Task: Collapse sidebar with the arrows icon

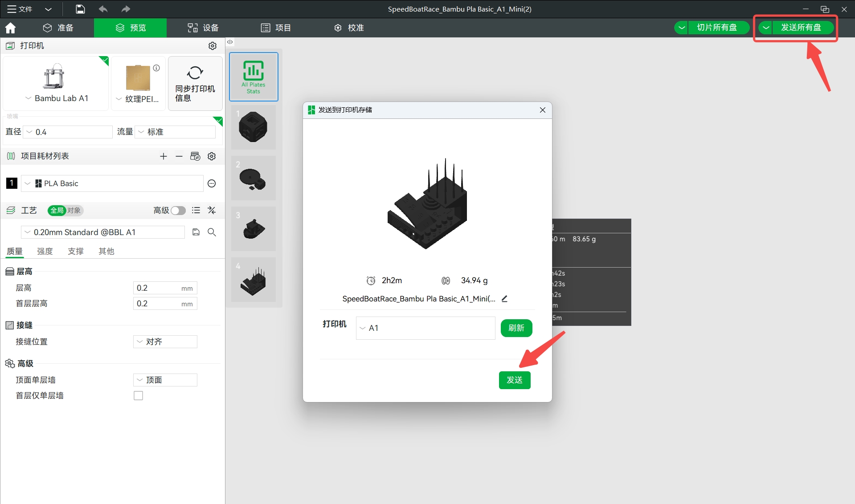Action: click(x=230, y=42)
